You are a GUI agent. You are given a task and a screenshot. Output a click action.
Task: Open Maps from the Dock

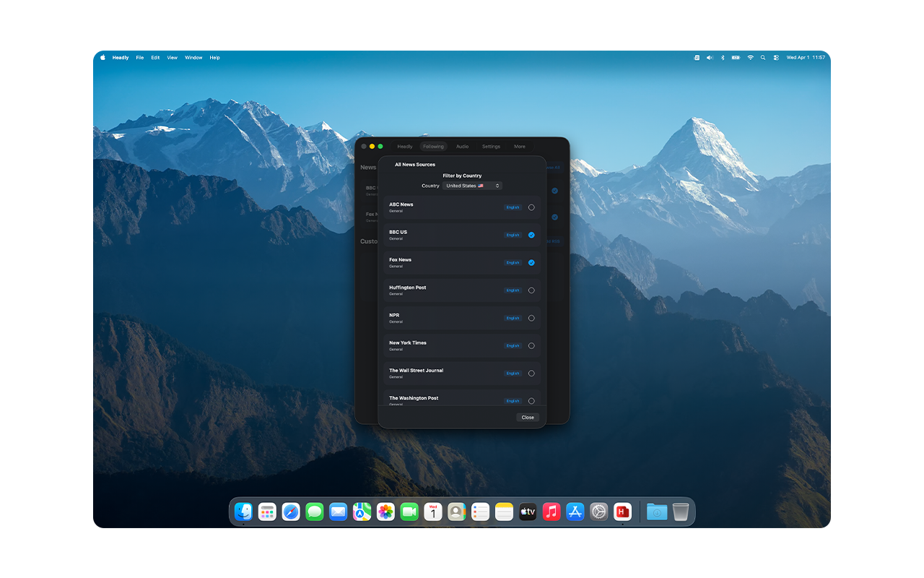(x=362, y=512)
